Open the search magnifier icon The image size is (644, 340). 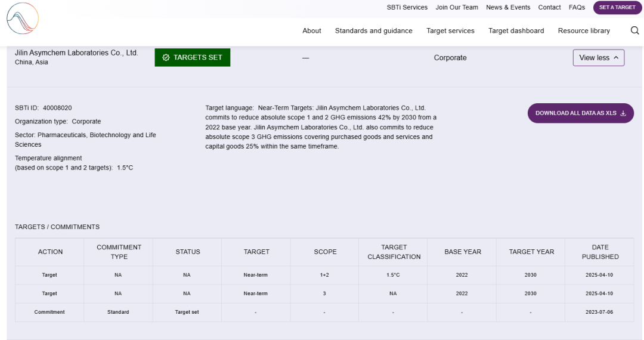coord(634,30)
